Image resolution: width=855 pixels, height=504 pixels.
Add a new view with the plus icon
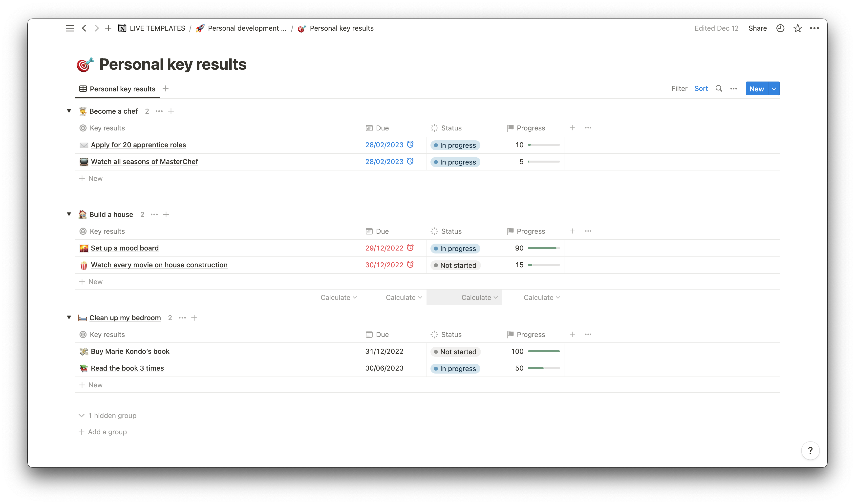[165, 89]
